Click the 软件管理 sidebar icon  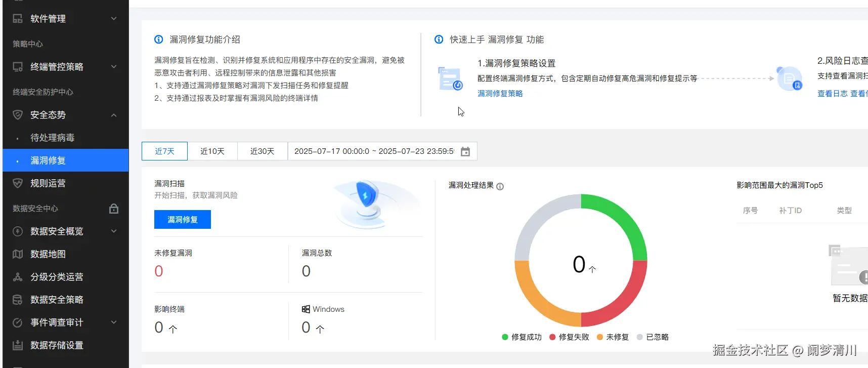[x=18, y=19]
